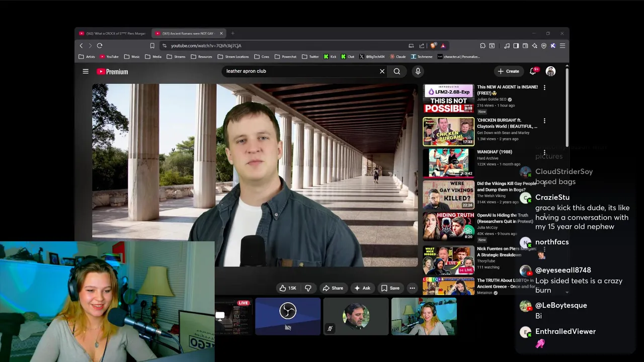Screen dimensions: 644x362
Task: Click the YouTube Premium logo
Action: pyautogui.click(x=112, y=71)
